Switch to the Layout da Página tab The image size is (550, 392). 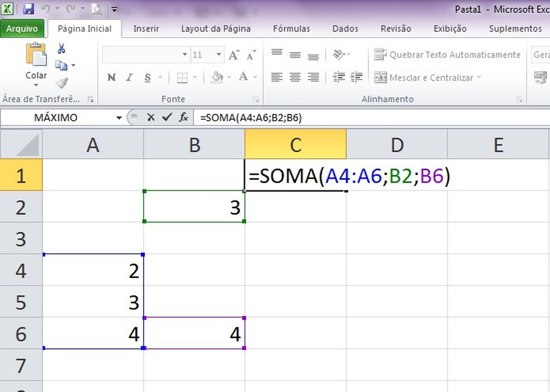coord(216,29)
